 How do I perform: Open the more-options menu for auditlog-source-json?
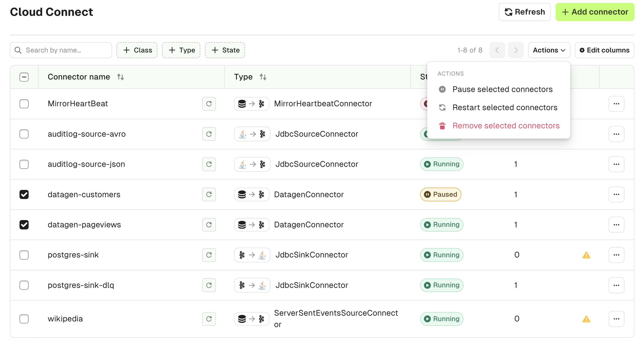616,164
